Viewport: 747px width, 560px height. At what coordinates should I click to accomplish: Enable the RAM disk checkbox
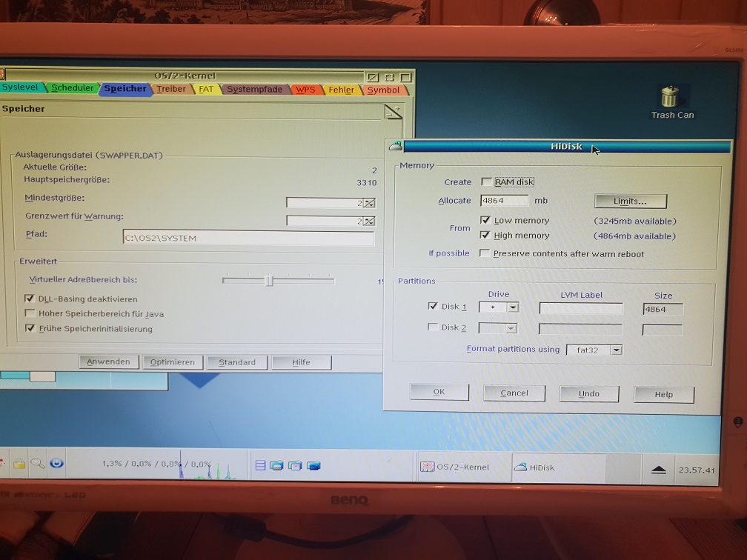coord(486,181)
